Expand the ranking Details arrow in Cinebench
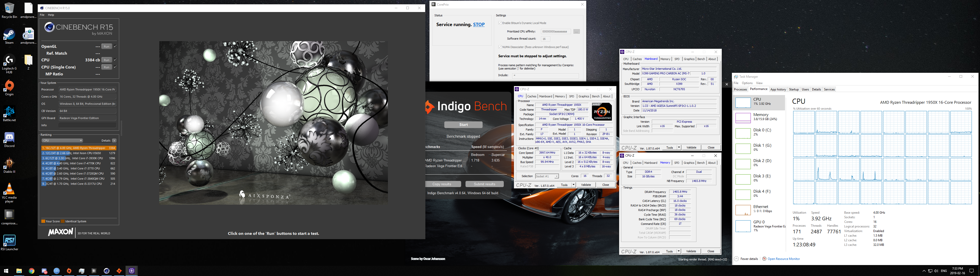 pos(114,141)
